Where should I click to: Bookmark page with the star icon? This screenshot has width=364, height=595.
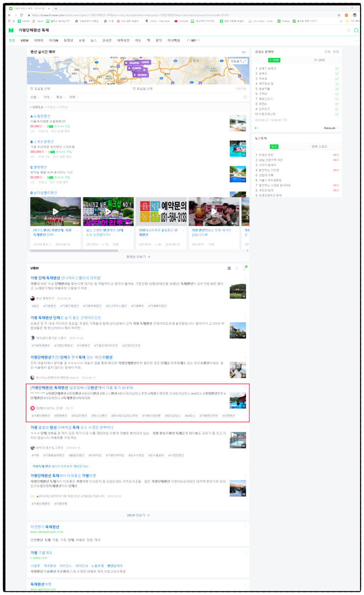click(339, 15)
